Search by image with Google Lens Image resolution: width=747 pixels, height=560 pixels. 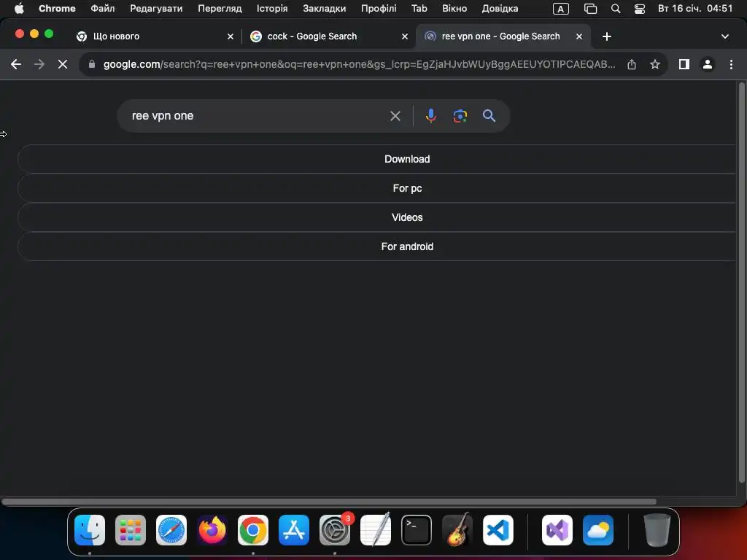click(x=460, y=116)
